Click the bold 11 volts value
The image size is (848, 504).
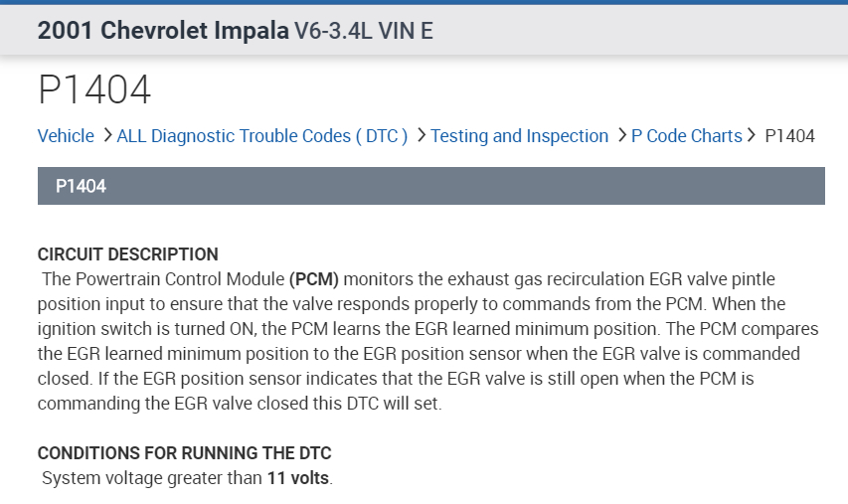coord(298,478)
